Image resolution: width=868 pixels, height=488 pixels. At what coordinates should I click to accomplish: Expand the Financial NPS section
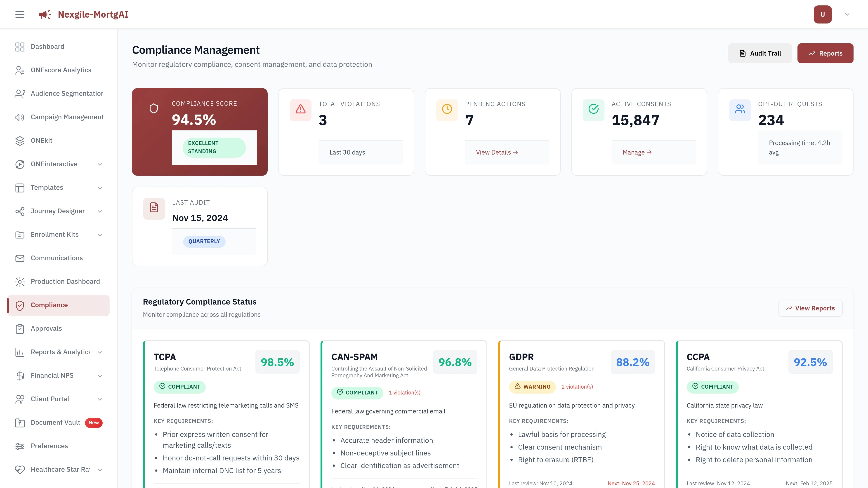[x=100, y=375]
